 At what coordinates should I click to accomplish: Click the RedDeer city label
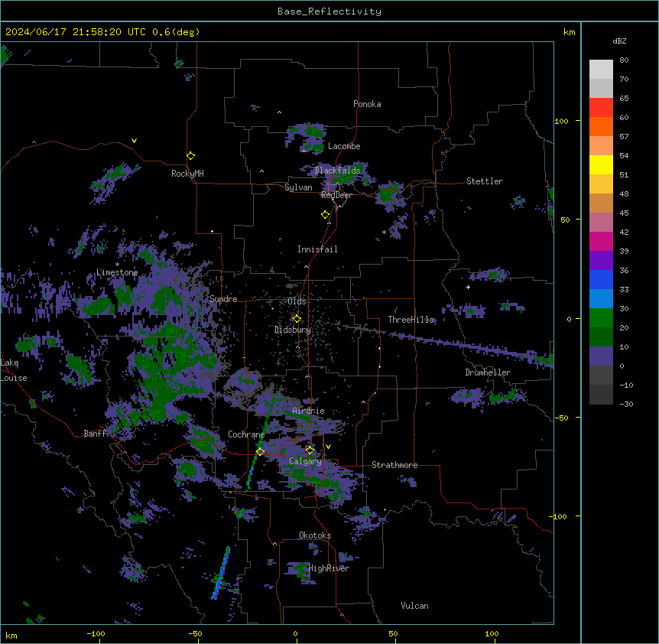pos(336,195)
